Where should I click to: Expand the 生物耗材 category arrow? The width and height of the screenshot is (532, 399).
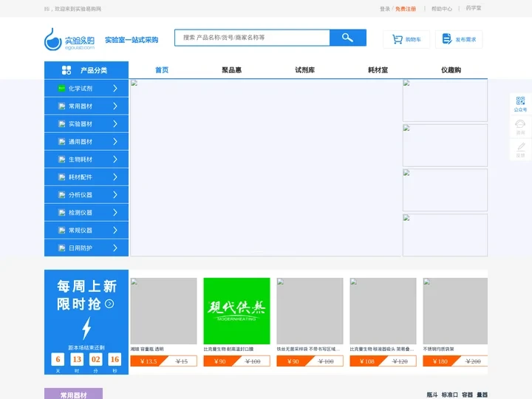(x=115, y=160)
